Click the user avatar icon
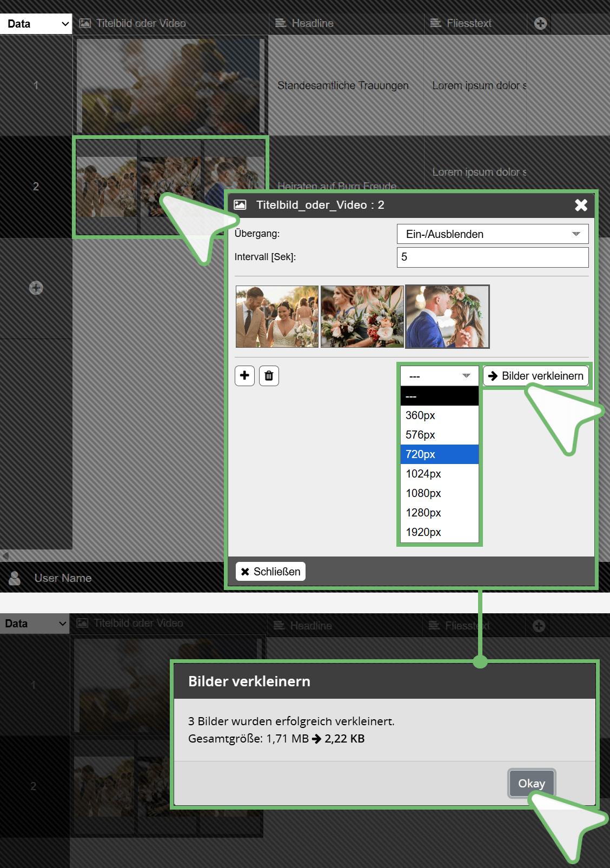Viewport: 610px width, 868px height. tap(15, 578)
